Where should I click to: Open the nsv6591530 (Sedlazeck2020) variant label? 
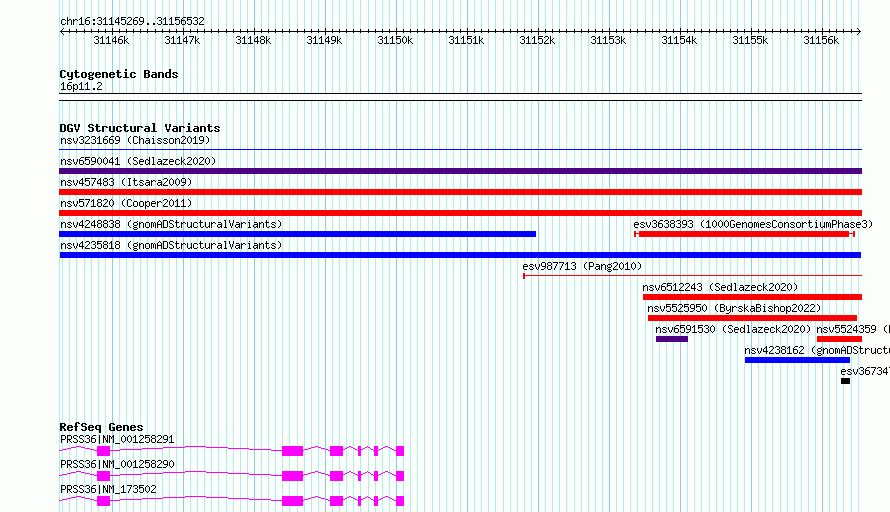tap(733, 329)
